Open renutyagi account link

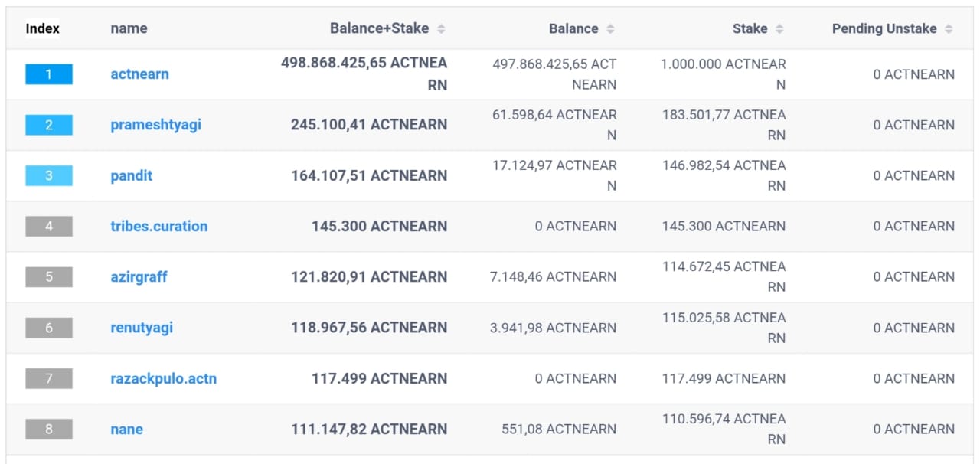(142, 328)
